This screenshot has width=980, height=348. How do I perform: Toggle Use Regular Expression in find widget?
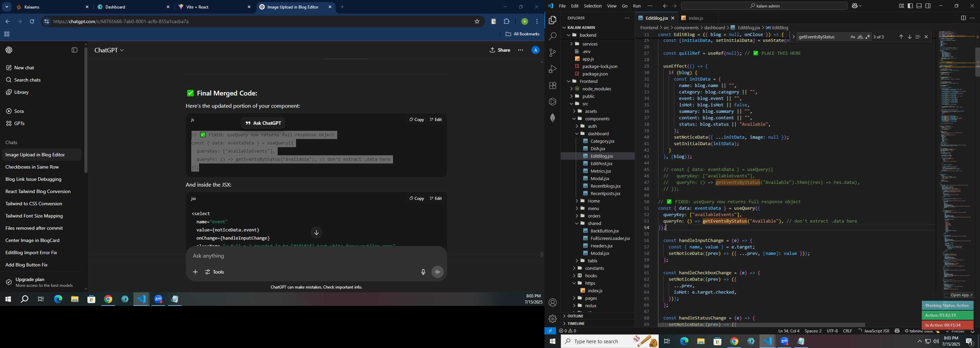(867, 37)
